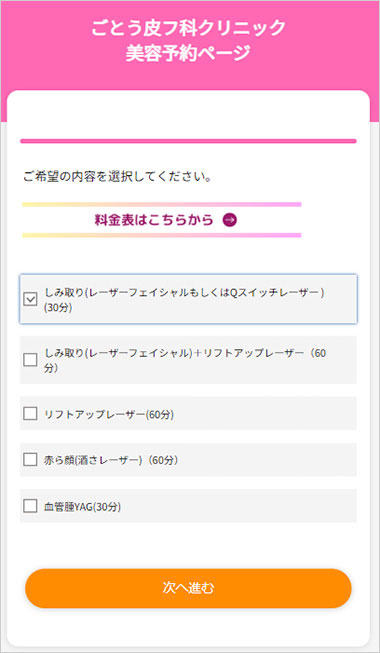This screenshot has height=653, width=380.
Task: Click the 次へ進む orange button
Action: [188, 588]
